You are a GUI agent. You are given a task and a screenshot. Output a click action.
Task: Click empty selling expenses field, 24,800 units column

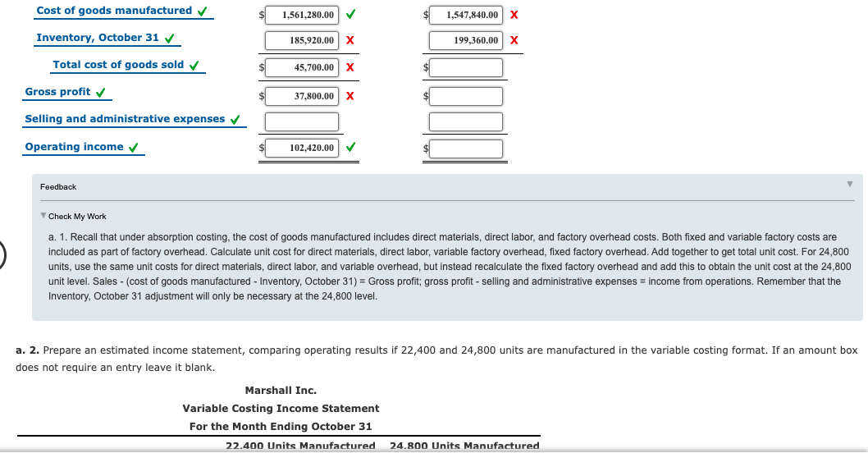pyautogui.click(x=465, y=121)
